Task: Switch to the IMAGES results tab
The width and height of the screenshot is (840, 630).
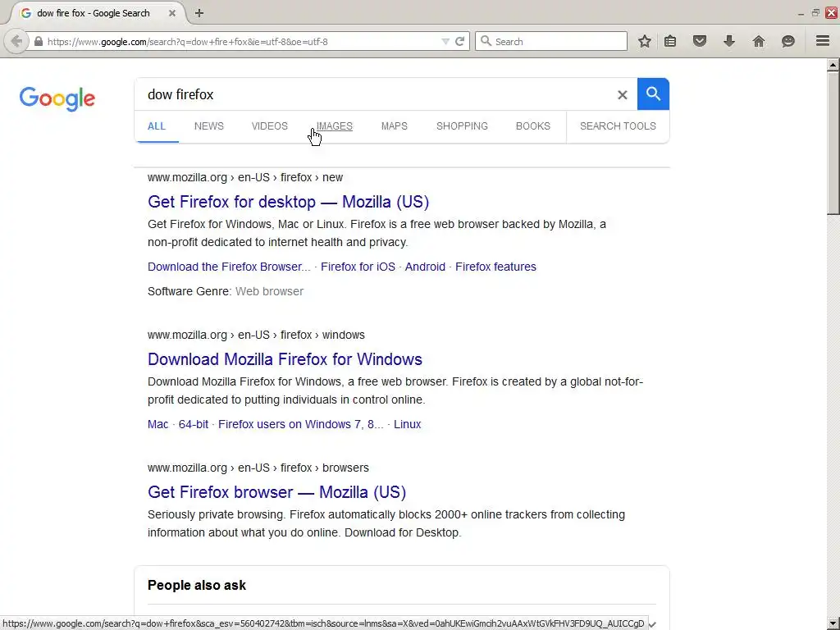Action: [x=335, y=126]
